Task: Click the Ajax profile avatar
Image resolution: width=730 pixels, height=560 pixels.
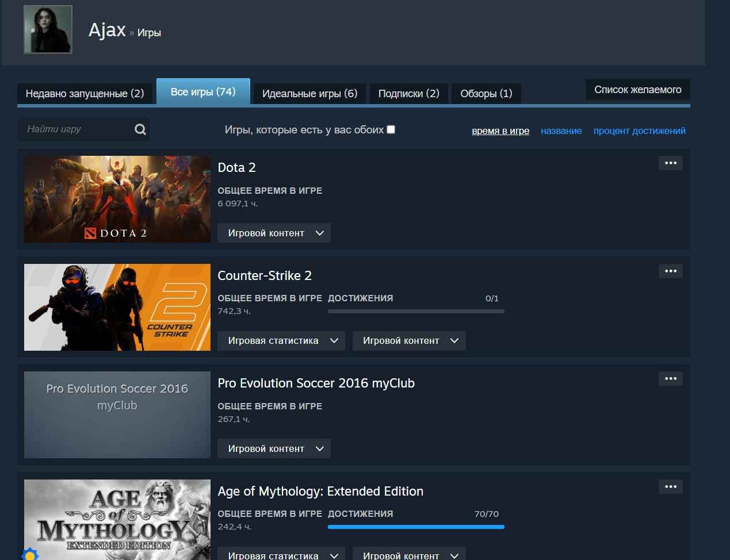Action: coord(48,29)
